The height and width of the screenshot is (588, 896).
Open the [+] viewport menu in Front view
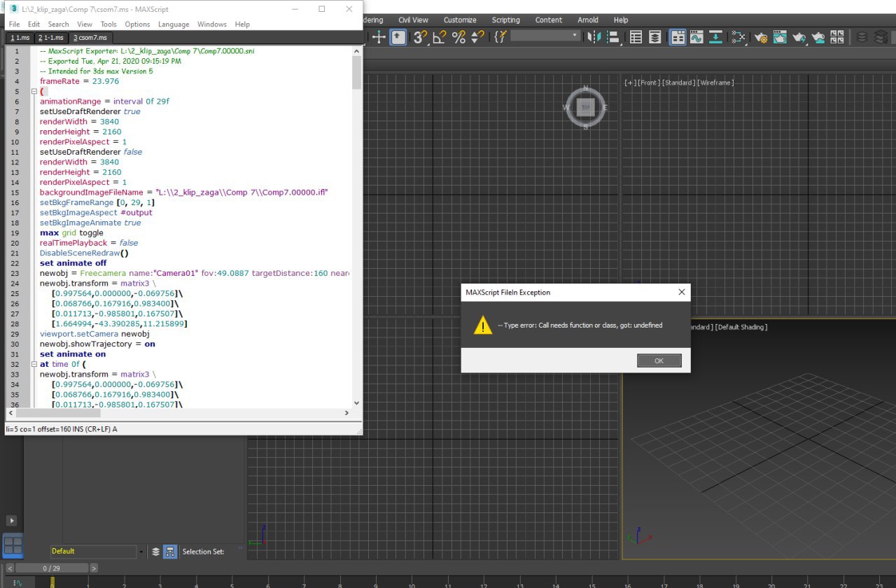(x=631, y=83)
